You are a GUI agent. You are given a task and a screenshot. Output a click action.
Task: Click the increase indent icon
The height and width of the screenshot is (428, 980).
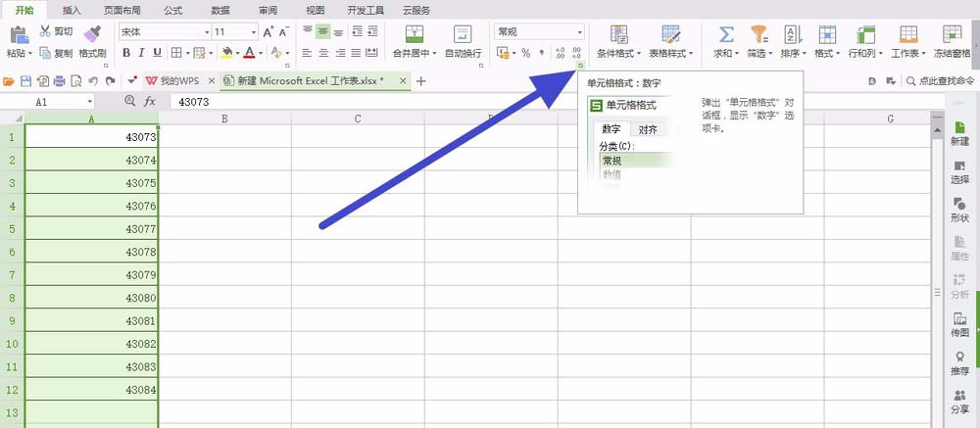(372, 32)
